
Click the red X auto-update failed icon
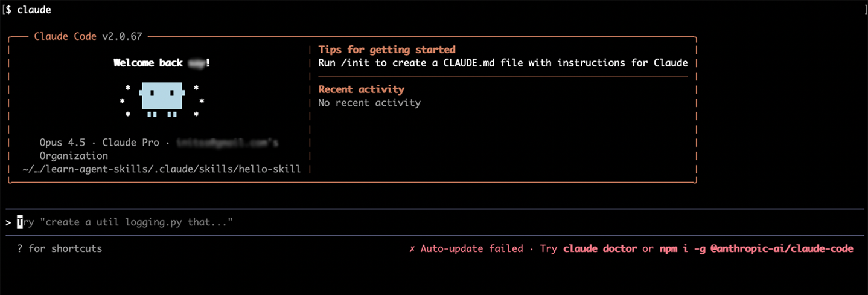click(412, 248)
